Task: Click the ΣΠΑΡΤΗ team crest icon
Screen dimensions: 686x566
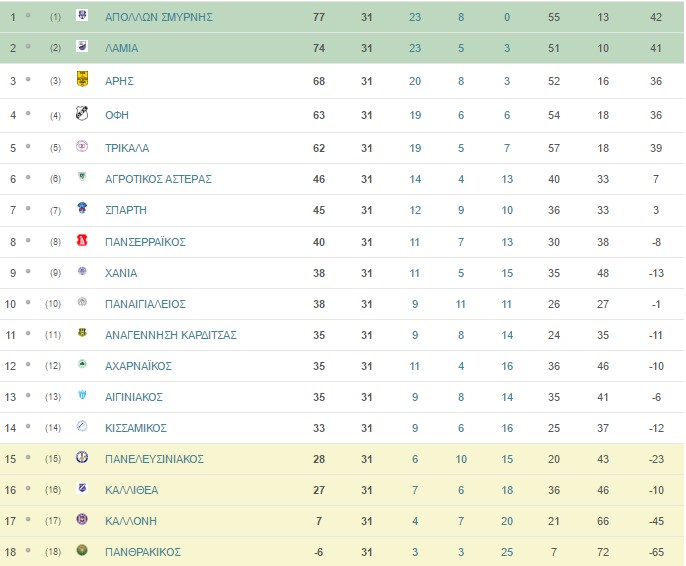Action: pyautogui.click(x=82, y=208)
